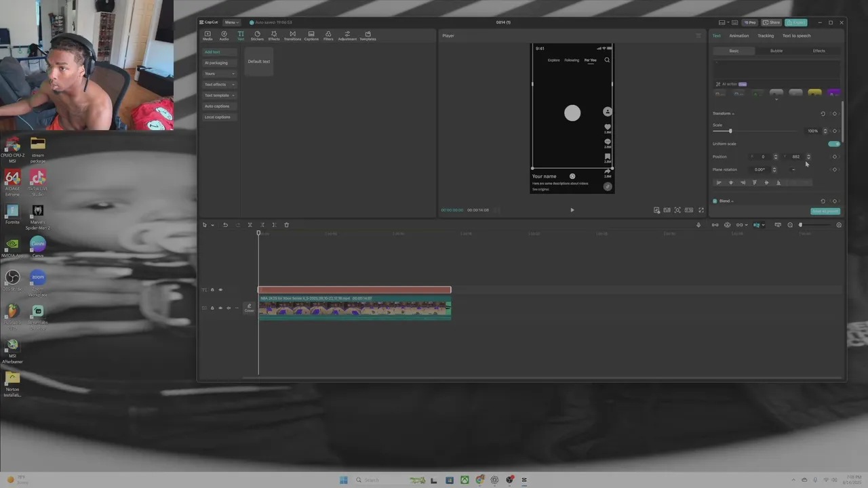Switch to the Tracking tab
This screenshot has width=868, height=488.
[766, 36]
